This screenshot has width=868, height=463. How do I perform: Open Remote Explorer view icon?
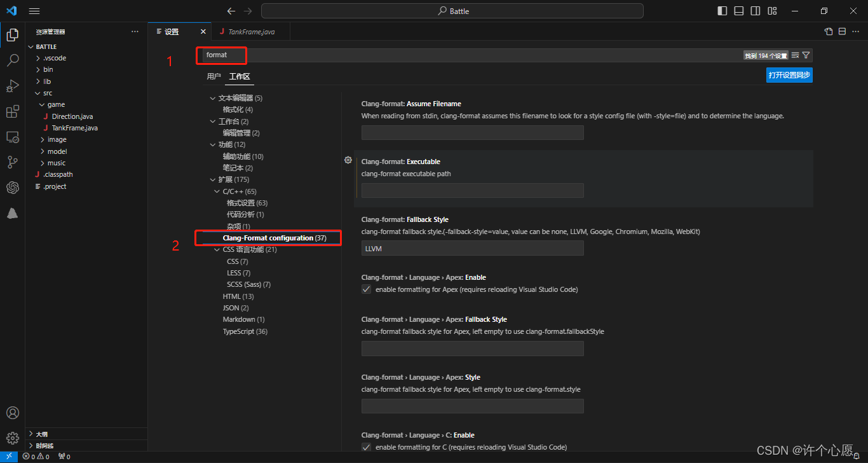(x=12, y=137)
